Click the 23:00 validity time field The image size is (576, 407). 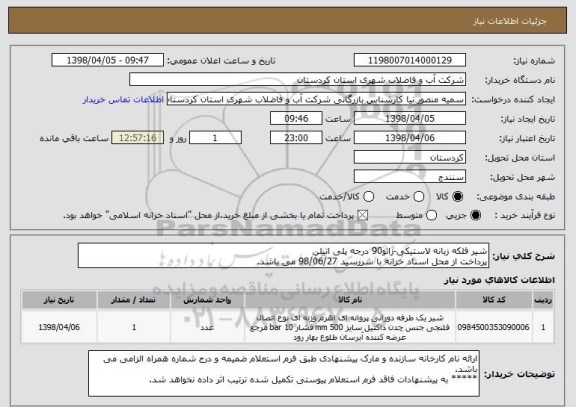click(296, 138)
